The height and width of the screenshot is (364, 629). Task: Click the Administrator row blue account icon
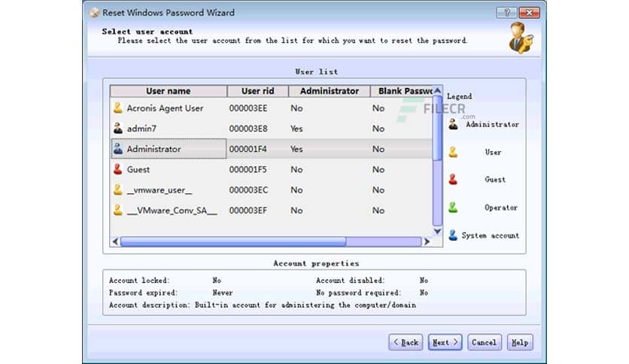pos(117,149)
